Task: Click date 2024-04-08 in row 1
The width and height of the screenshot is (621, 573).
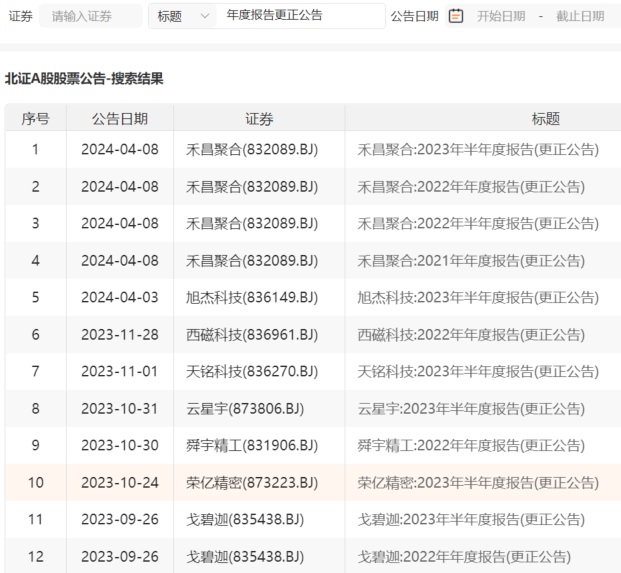Action: click(120, 150)
